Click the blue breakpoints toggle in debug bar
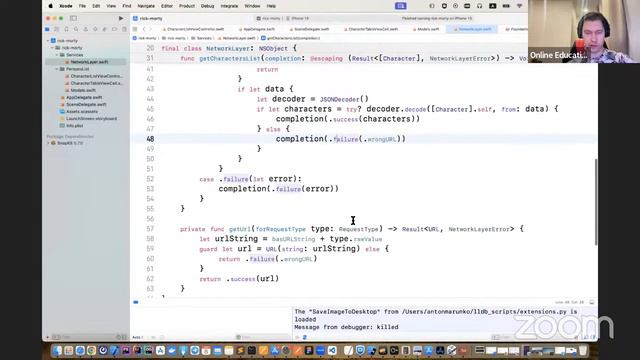The width and height of the screenshot is (640, 360). click(136, 302)
